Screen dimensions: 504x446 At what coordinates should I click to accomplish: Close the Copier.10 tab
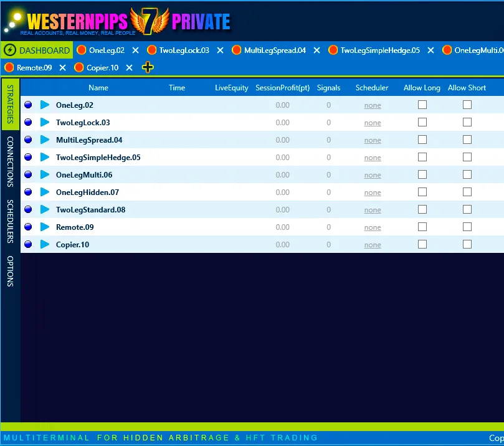point(129,68)
